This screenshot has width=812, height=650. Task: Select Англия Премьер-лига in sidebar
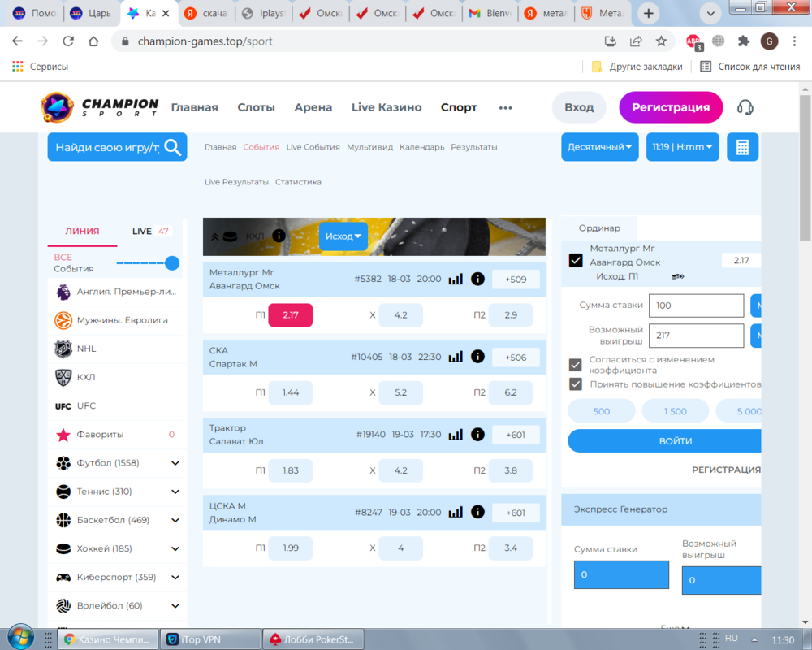[116, 292]
